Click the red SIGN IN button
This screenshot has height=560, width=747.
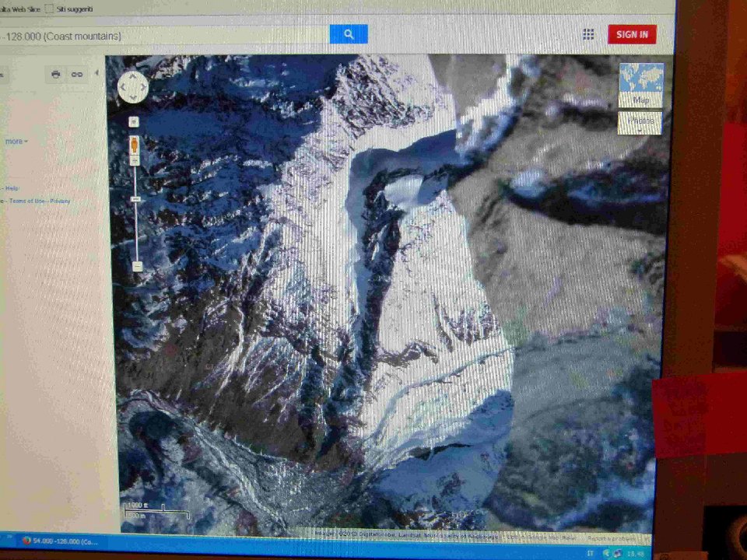coord(632,34)
